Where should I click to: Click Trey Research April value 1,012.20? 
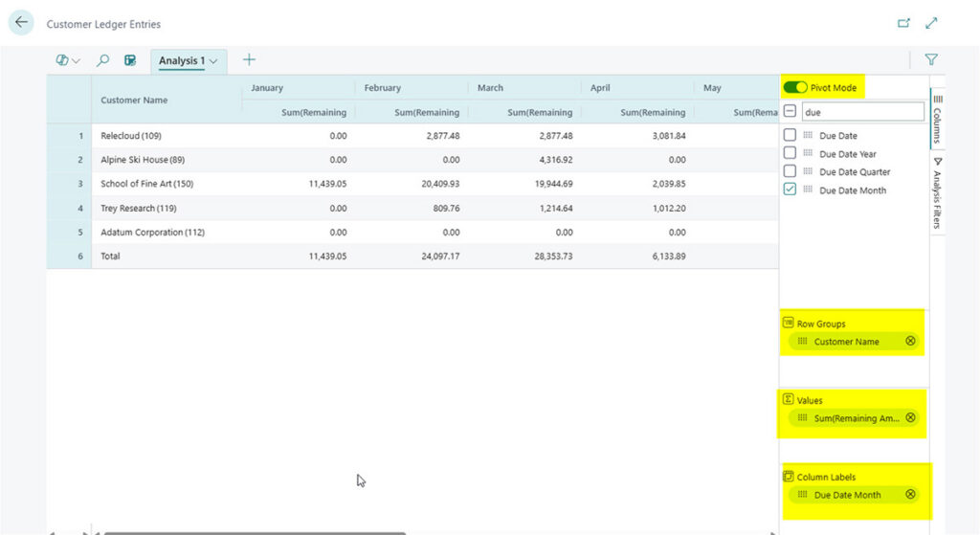coord(669,208)
